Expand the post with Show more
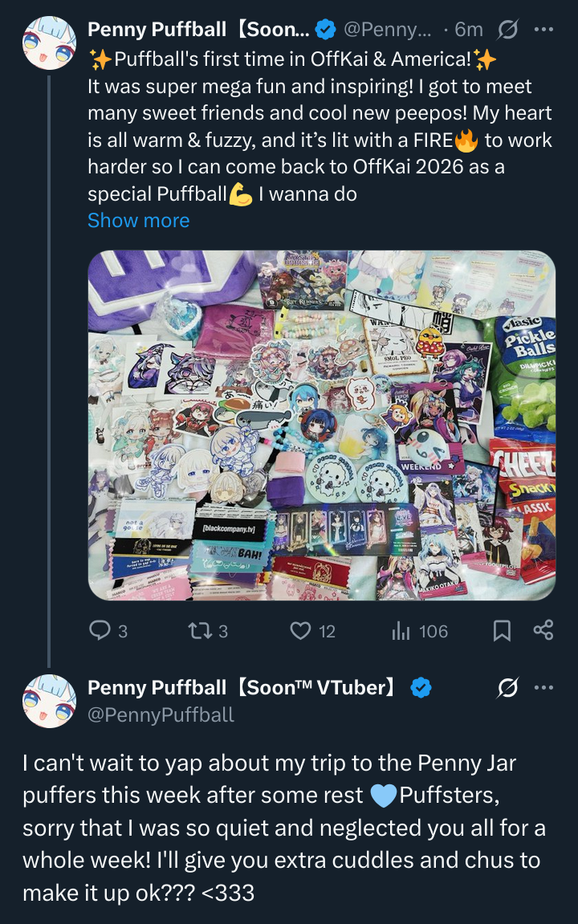 [x=138, y=221]
